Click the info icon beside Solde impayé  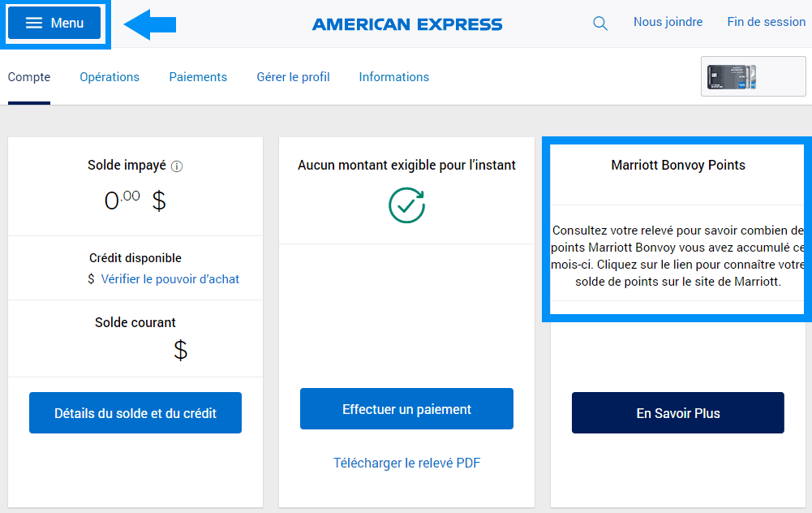click(x=179, y=166)
